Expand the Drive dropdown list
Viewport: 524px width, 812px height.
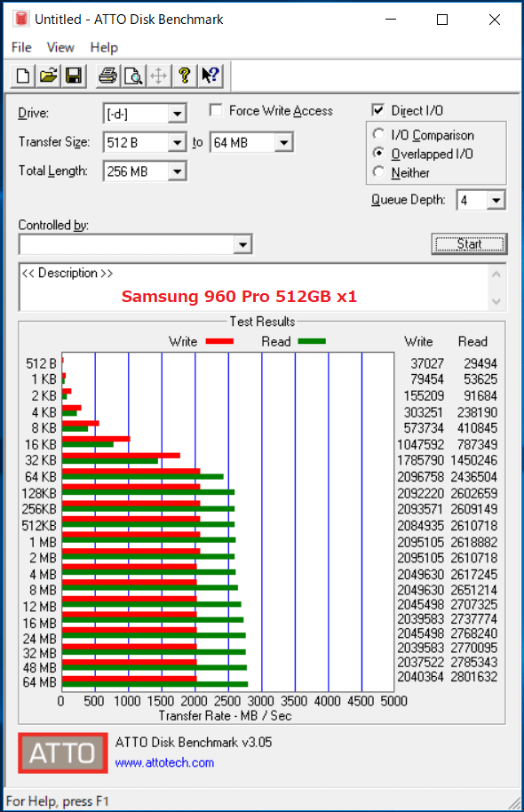(x=177, y=114)
